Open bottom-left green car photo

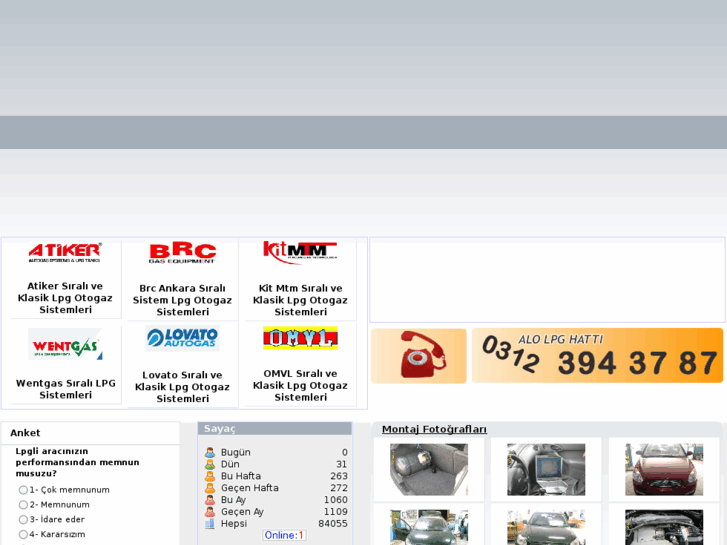click(x=429, y=527)
